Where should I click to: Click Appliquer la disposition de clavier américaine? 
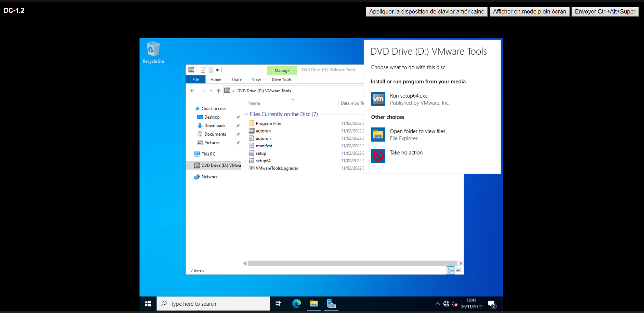tap(427, 11)
